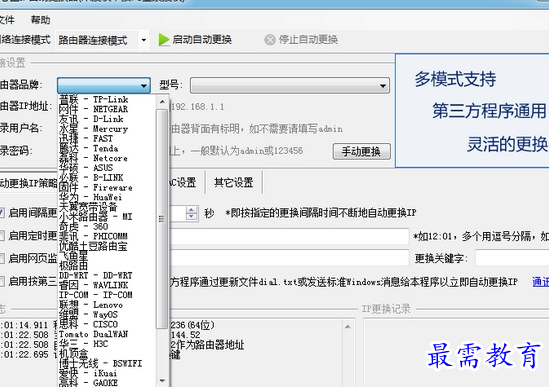The height and width of the screenshot is (387, 549).
Task: Select 华硕 - ASUS in brand list
Action: tap(106, 168)
